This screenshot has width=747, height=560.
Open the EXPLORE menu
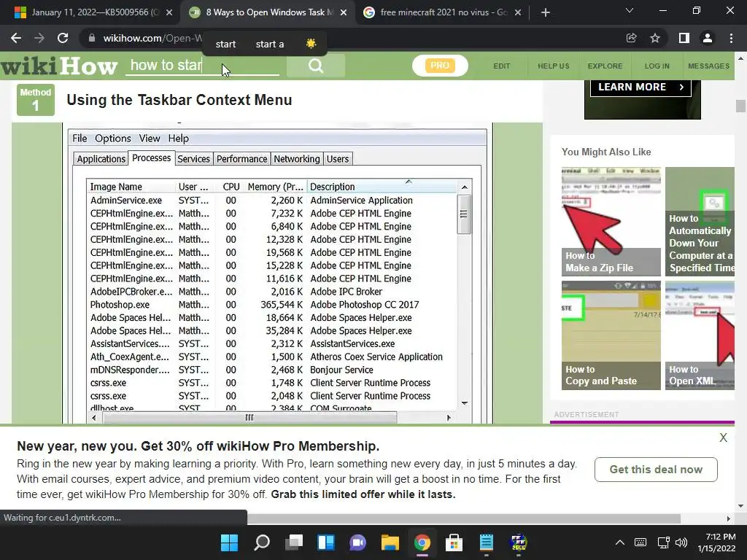coord(605,66)
